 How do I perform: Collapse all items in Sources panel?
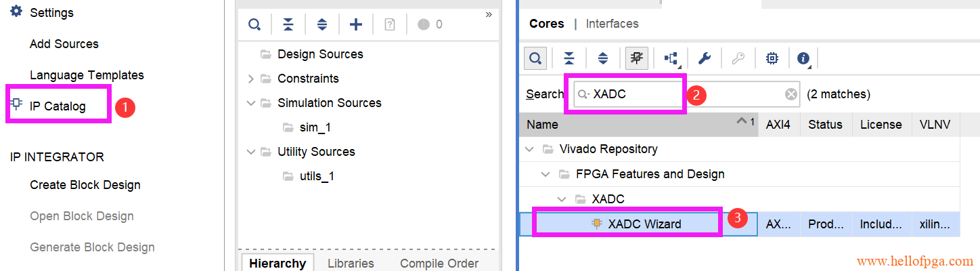pos(288,25)
